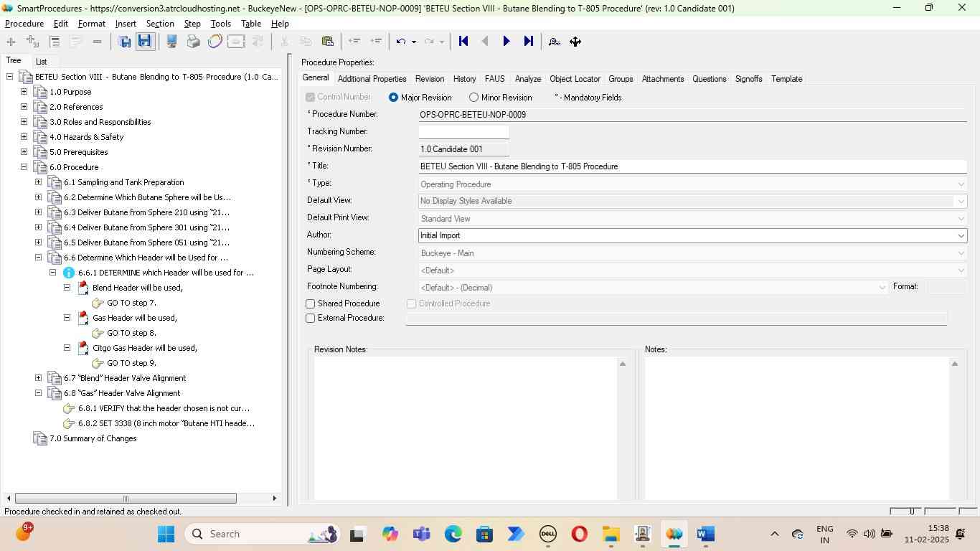The height and width of the screenshot is (551, 980).
Task: Click the undo arrow icon
Action: (401, 42)
